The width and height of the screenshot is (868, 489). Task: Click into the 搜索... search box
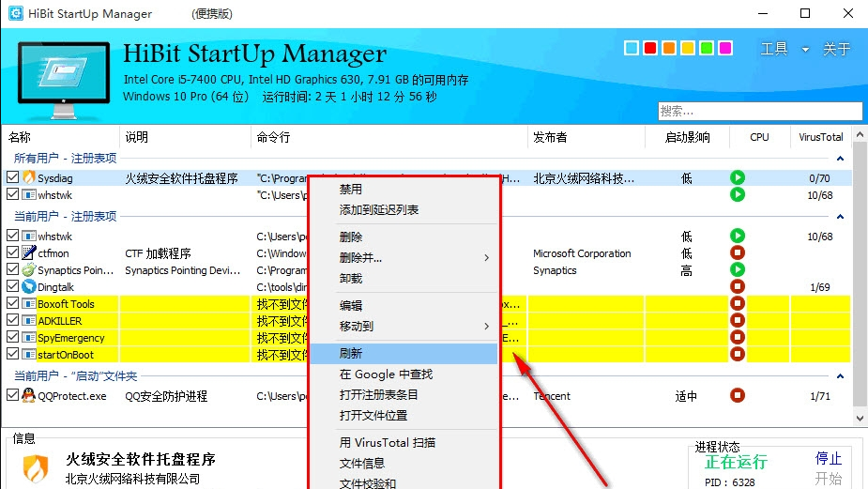coord(760,112)
